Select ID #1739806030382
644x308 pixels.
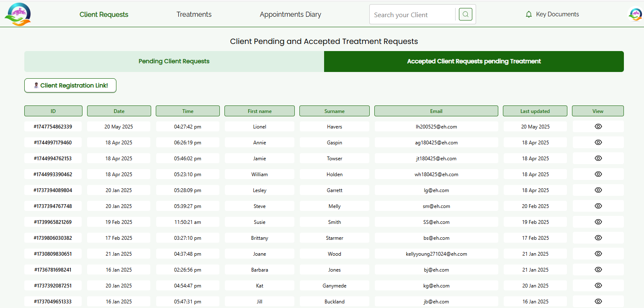(53, 238)
